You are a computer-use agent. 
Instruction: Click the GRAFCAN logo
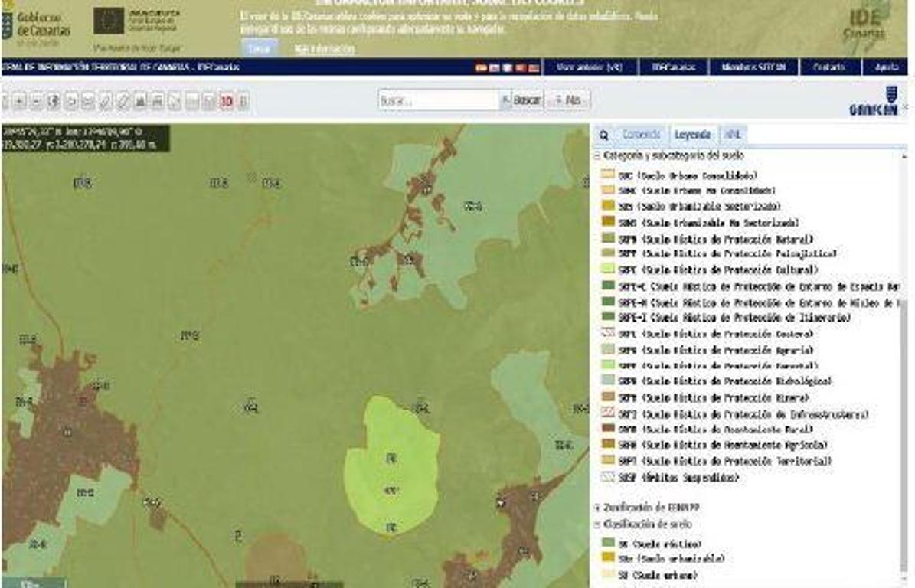tap(874, 102)
